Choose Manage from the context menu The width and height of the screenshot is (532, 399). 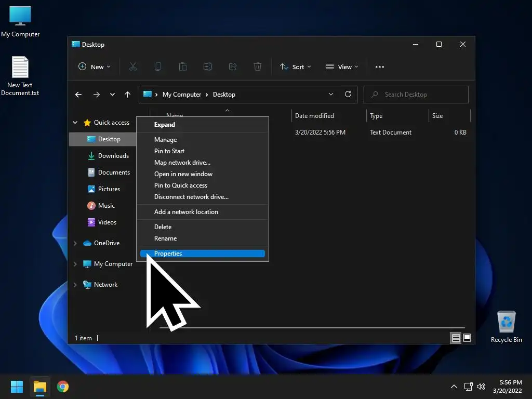pyautogui.click(x=203, y=140)
